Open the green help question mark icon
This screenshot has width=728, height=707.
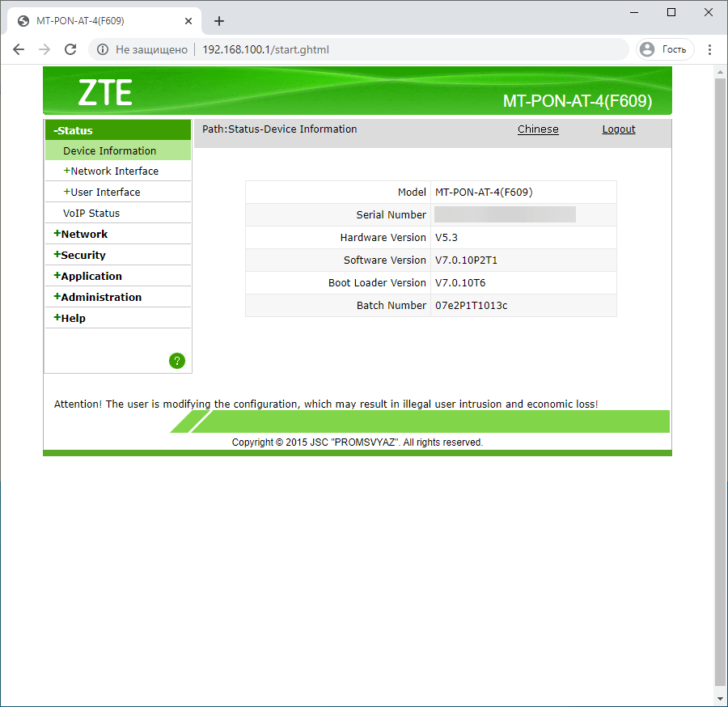click(176, 360)
